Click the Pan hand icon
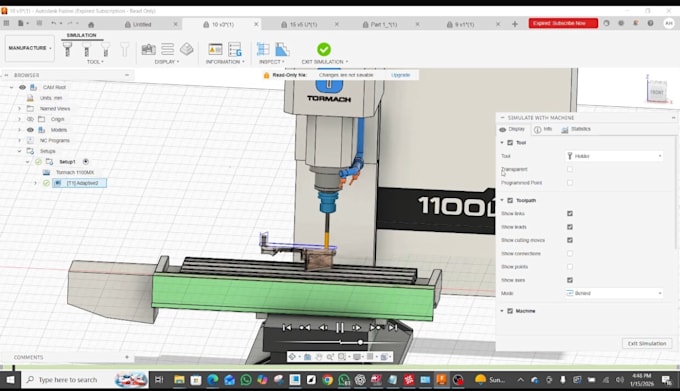The width and height of the screenshot is (680, 391). [x=319, y=357]
